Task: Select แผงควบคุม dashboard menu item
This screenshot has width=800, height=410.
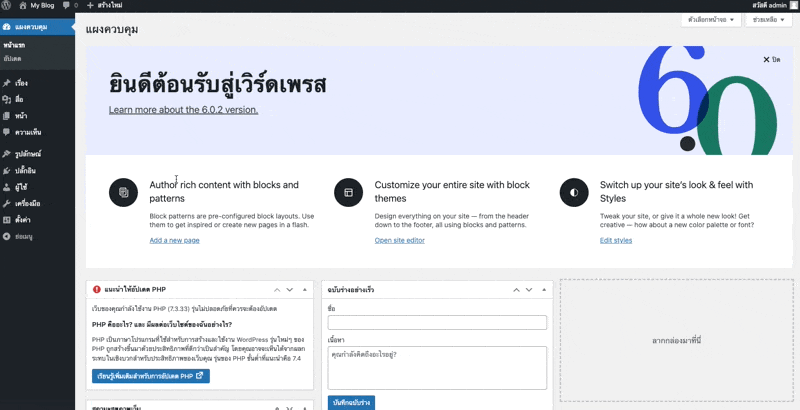Action: (x=37, y=27)
